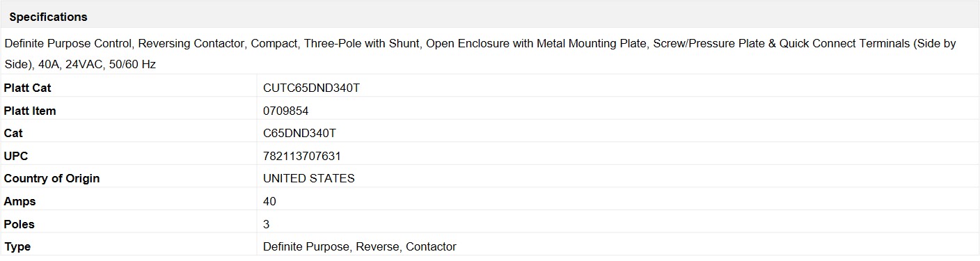Click the UPC label
The image size is (980, 261).
tap(16, 156)
